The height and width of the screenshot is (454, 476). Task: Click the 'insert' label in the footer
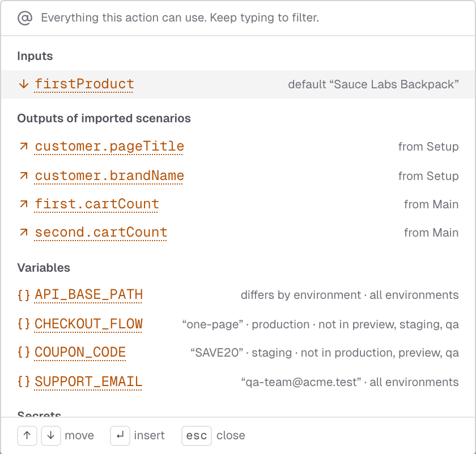coord(150,436)
